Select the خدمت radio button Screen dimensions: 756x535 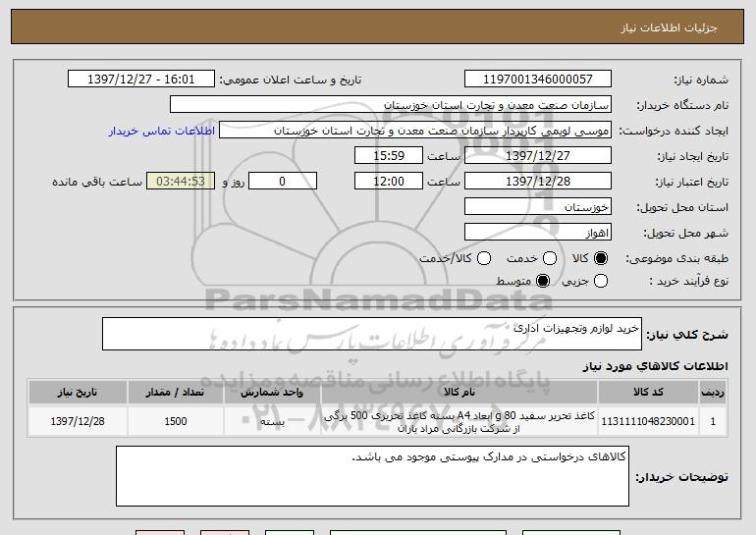550,258
